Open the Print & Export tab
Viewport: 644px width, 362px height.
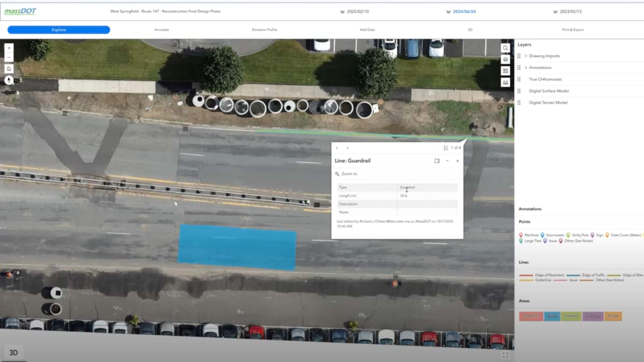click(573, 30)
